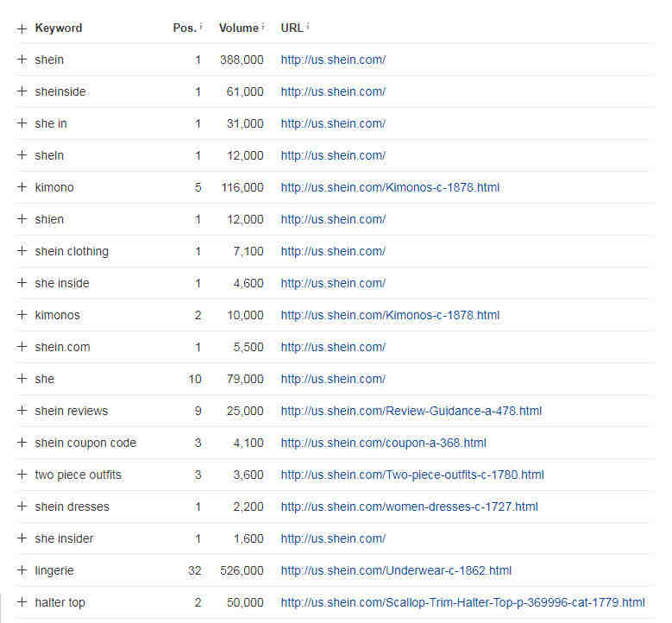Select the 'halter top' keyword text

click(x=60, y=602)
